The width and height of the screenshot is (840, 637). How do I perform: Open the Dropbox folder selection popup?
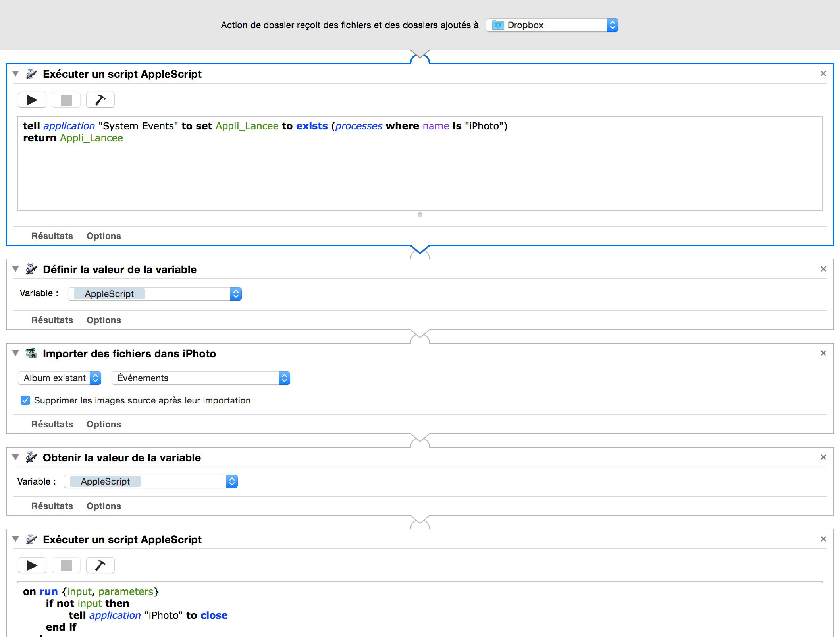pos(552,25)
